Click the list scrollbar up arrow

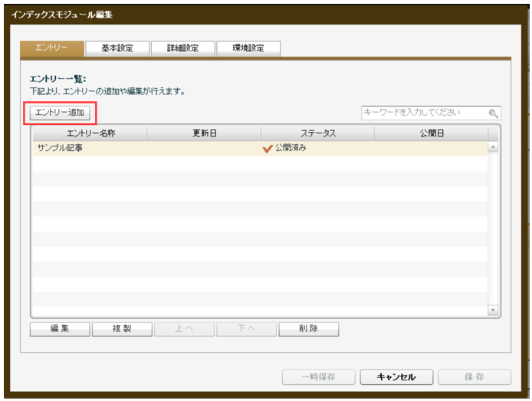(x=493, y=147)
